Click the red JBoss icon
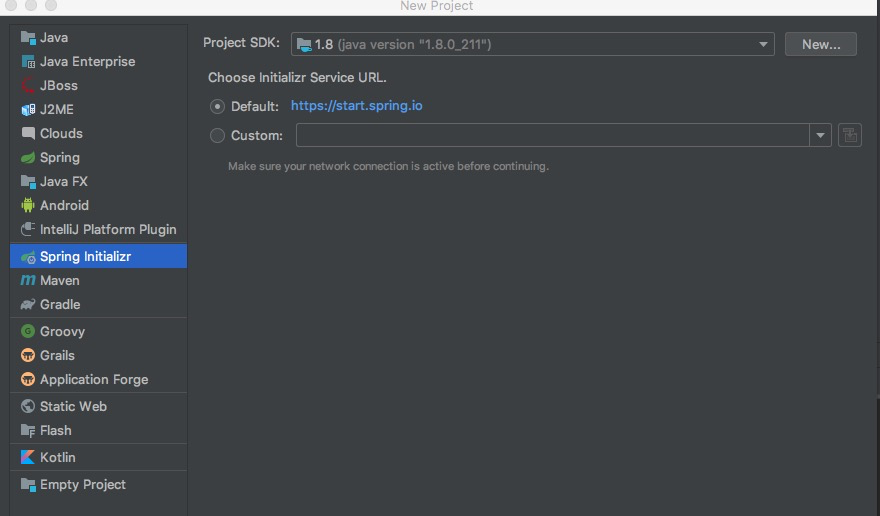The height and width of the screenshot is (516, 880). (28, 85)
